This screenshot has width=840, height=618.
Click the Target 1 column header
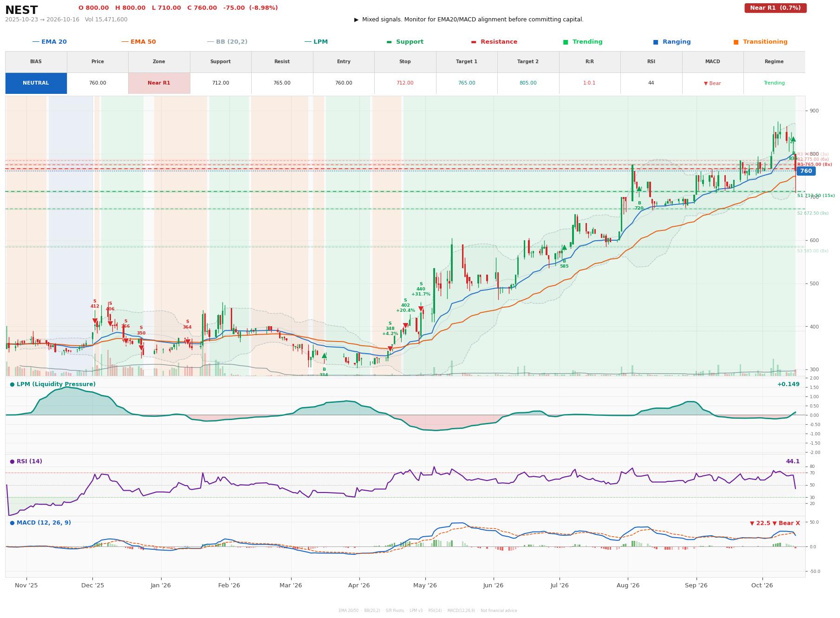pos(466,62)
